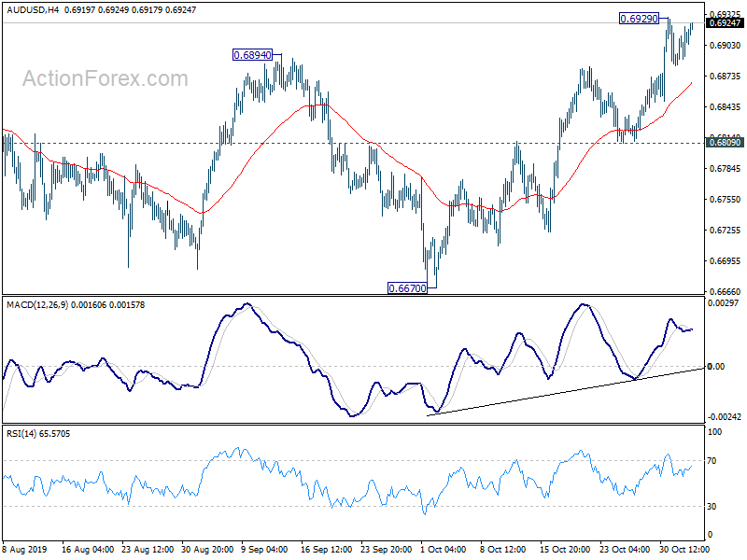Click the 0.69030 price axis label

click(x=725, y=45)
